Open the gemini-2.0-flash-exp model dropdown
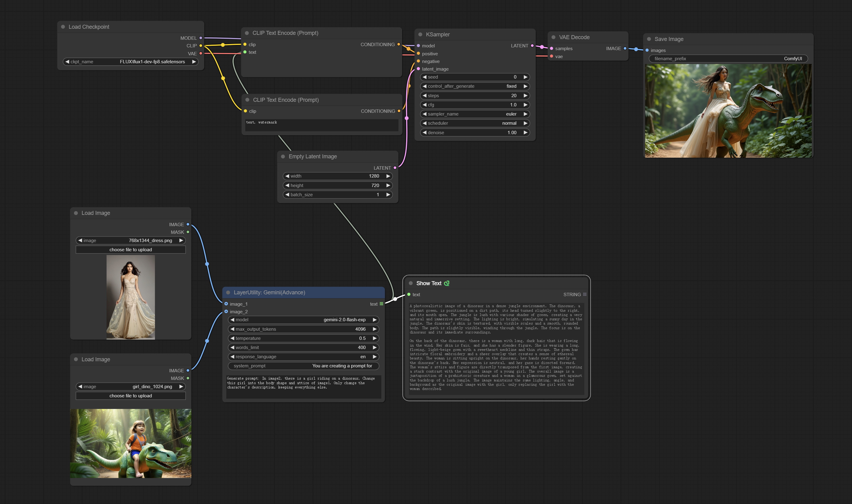 coord(303,320)
